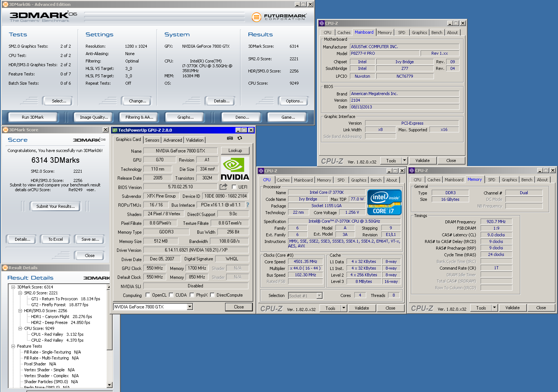Open the SPD tab in Mainboard CPU-Z window
The width and height of the screenshot is (558, 392).
point(401,33)
